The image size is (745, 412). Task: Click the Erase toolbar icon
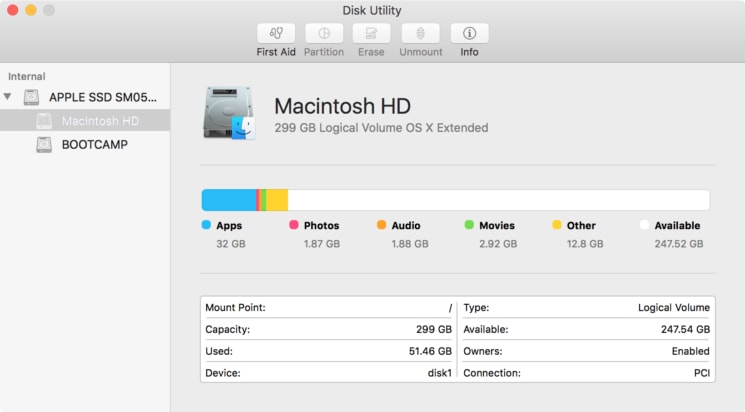pos(371,33)
